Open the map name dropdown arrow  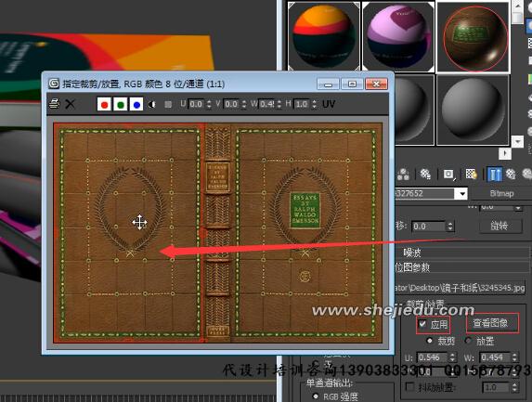click(462, 194)
